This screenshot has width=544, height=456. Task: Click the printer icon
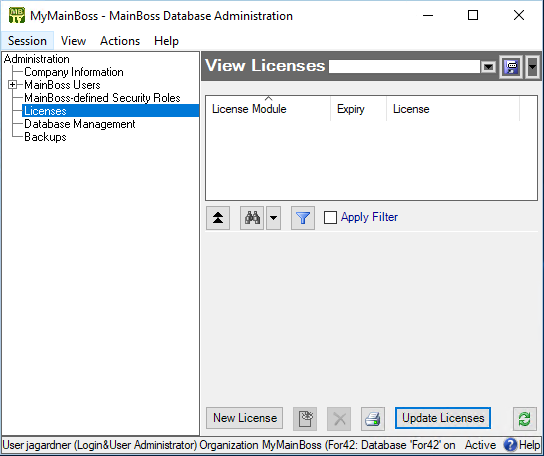coord(373,419)
